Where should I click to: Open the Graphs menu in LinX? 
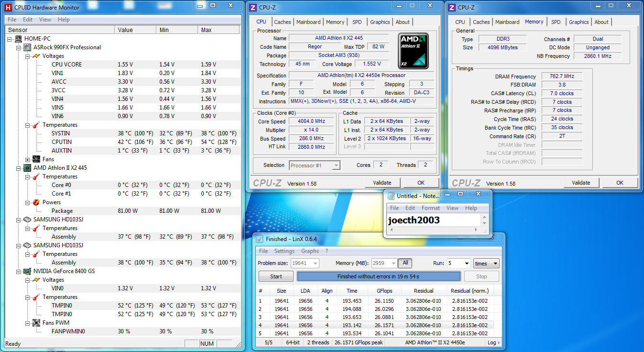pos(310,251)
